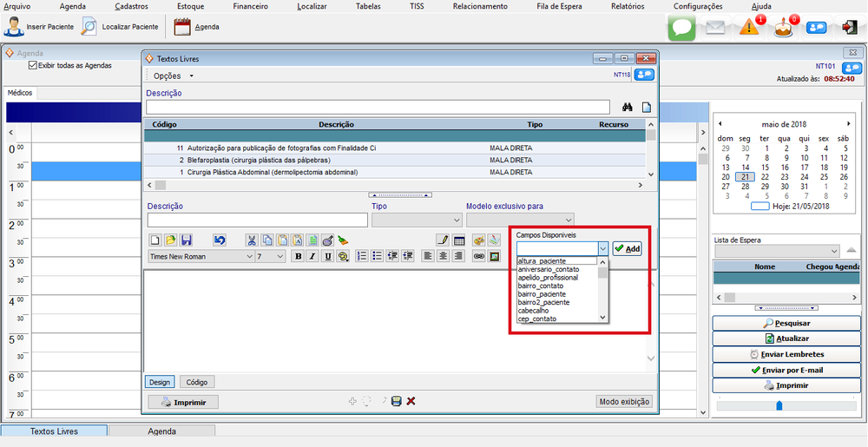Expand the Campos Disponíveis dropdown
Screen dimensions: 868x447
point(603,248)
